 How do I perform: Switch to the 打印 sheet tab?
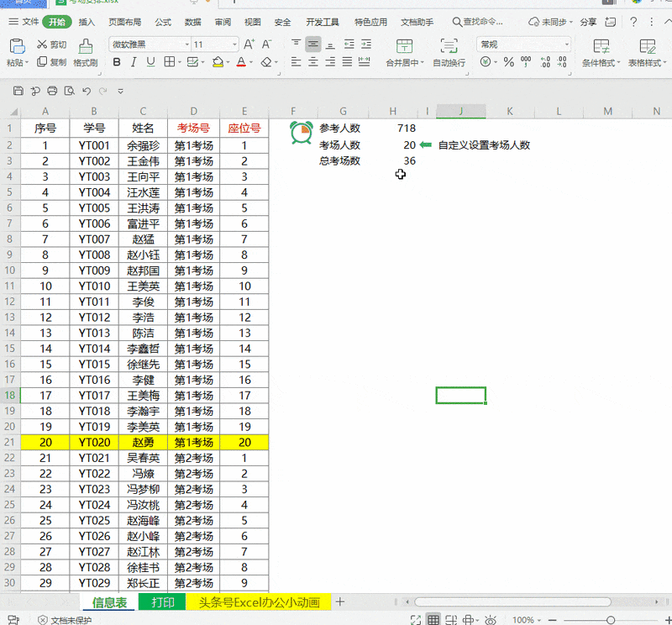pos(162,602)
